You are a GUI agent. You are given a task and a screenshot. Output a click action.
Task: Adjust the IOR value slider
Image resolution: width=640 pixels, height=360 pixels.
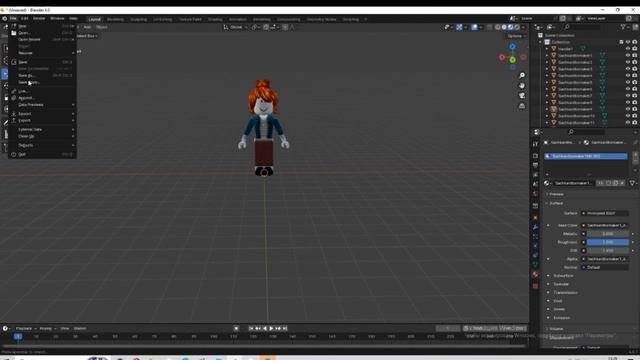point(608,251)
